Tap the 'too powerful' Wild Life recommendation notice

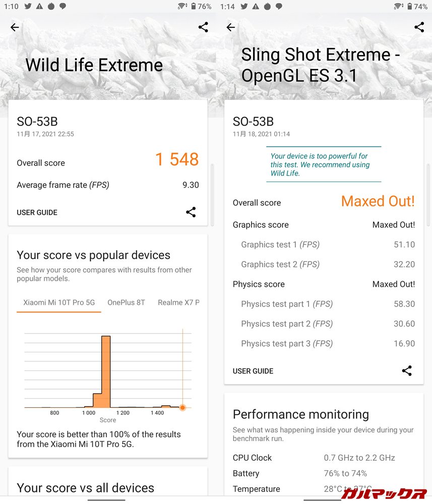coord(323,165)
